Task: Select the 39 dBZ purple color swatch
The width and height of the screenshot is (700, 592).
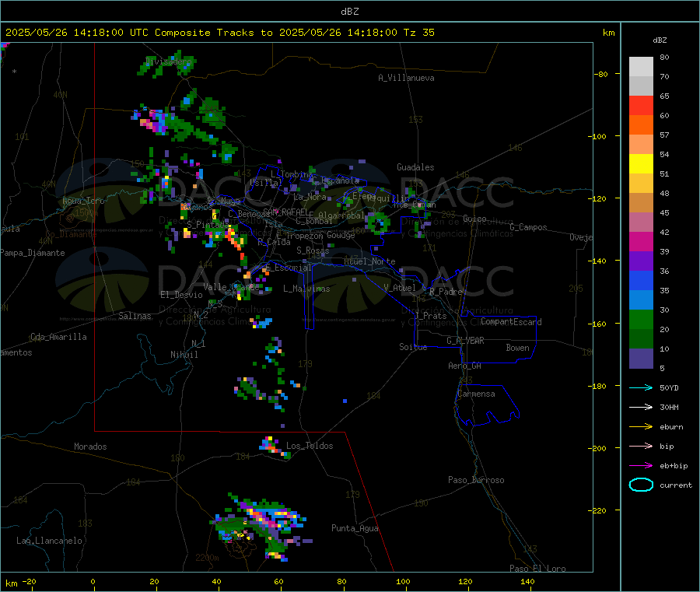Action: 641,261
